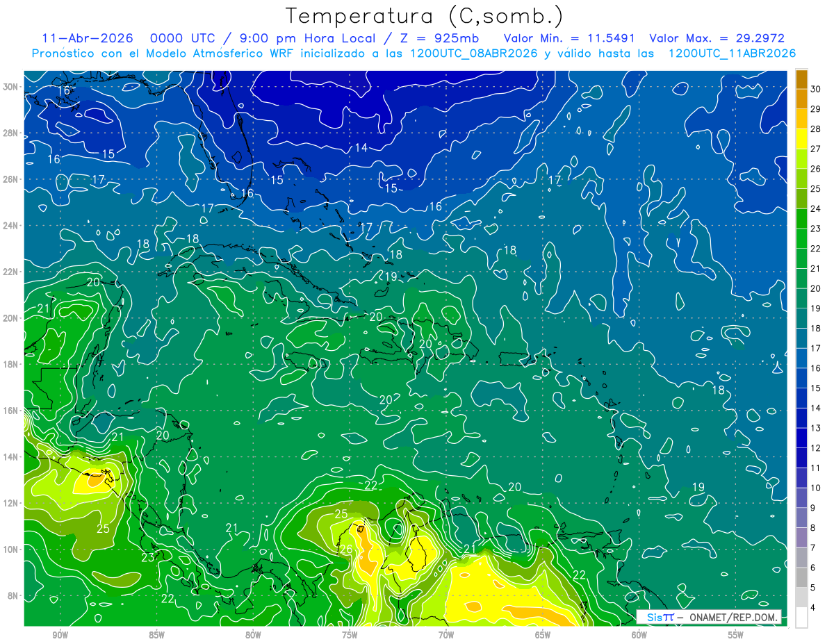Click the SisPI ONAMET/REP.DOM. logo box

[x=709, y=617]
